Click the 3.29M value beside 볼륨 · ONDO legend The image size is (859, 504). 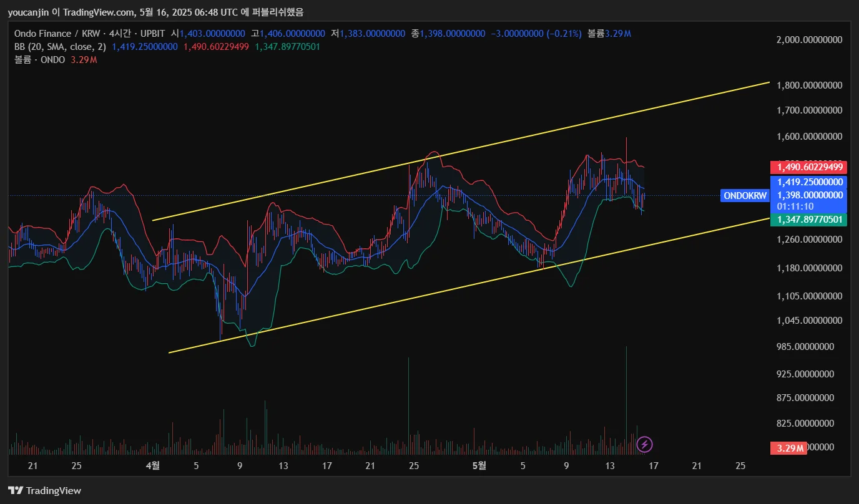click(x=84, y=60)
